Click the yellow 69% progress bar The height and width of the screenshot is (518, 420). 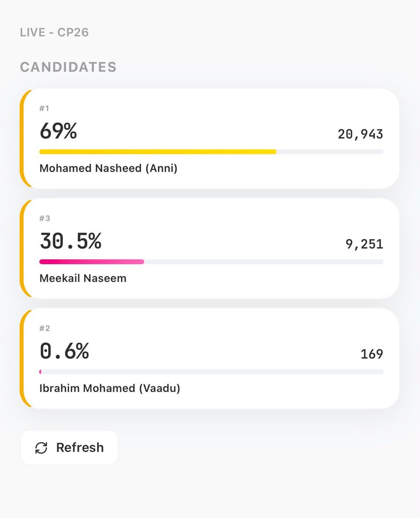(x=211, y=152)
